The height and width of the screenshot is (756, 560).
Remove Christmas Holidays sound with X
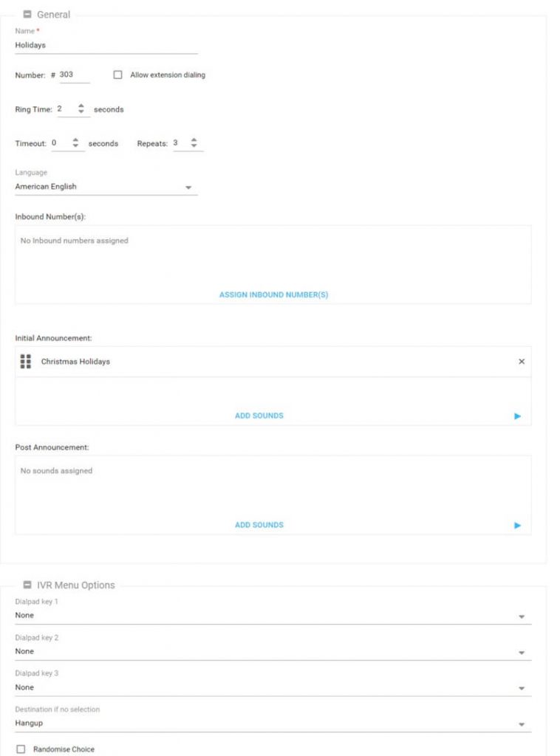click(522, 362)
